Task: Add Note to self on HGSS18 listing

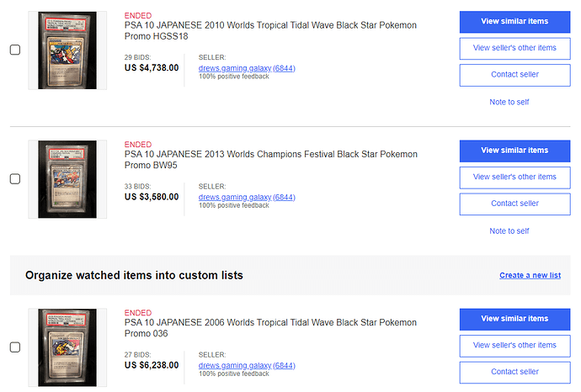Action: [x=509, y=102]
